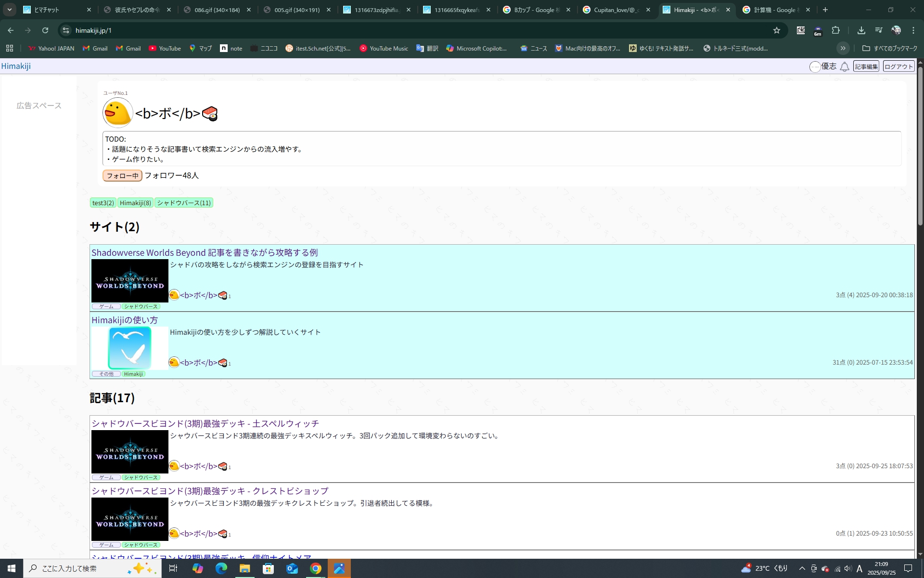Expand hidden system tray icons

pyautogui.click(x=802, y=568)
